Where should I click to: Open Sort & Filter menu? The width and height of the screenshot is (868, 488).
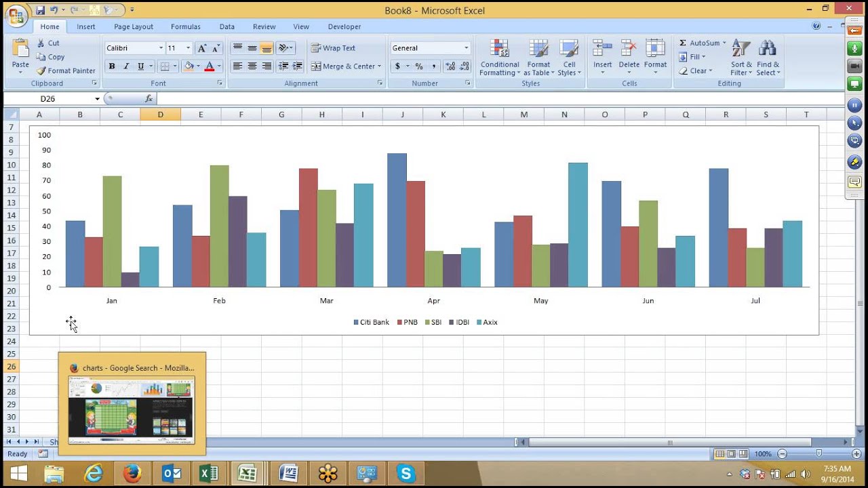741,58
